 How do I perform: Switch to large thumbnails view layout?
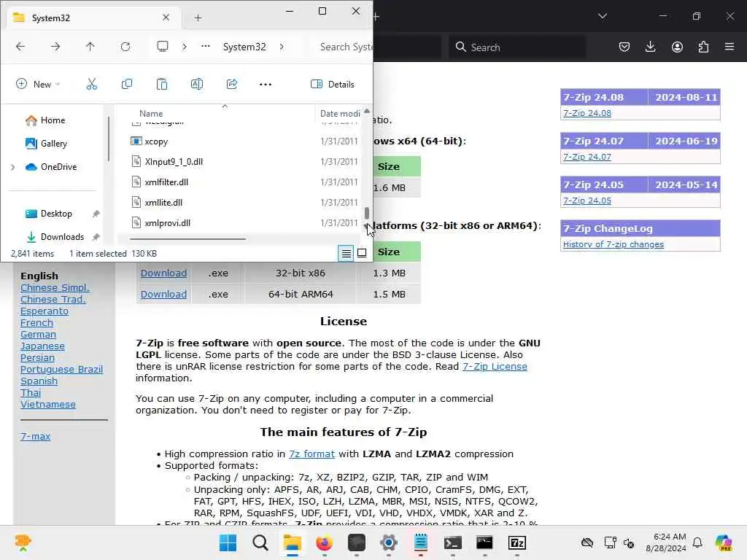362,253
